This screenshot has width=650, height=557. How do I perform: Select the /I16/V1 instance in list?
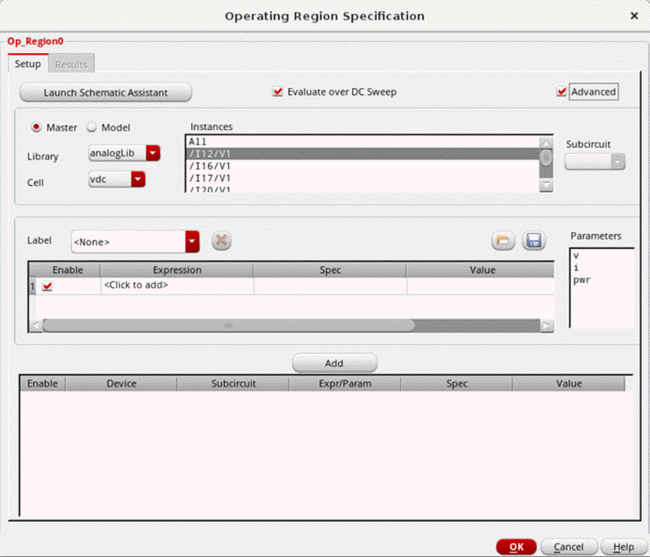[x=210, y=166]
